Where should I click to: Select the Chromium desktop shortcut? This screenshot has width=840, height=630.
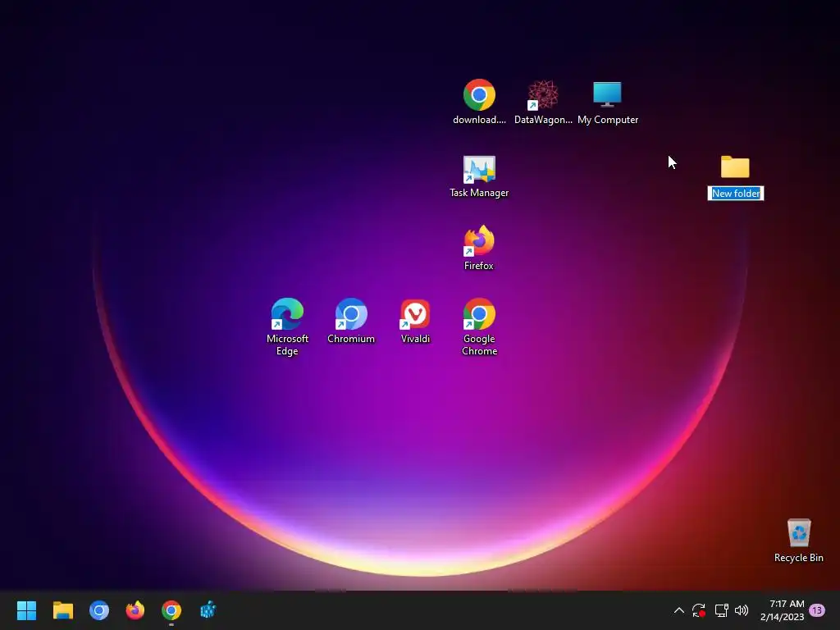351,314
